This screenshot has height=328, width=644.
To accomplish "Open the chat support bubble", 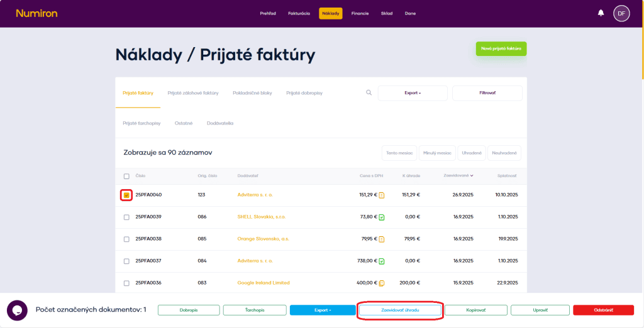I will point(17,310).
